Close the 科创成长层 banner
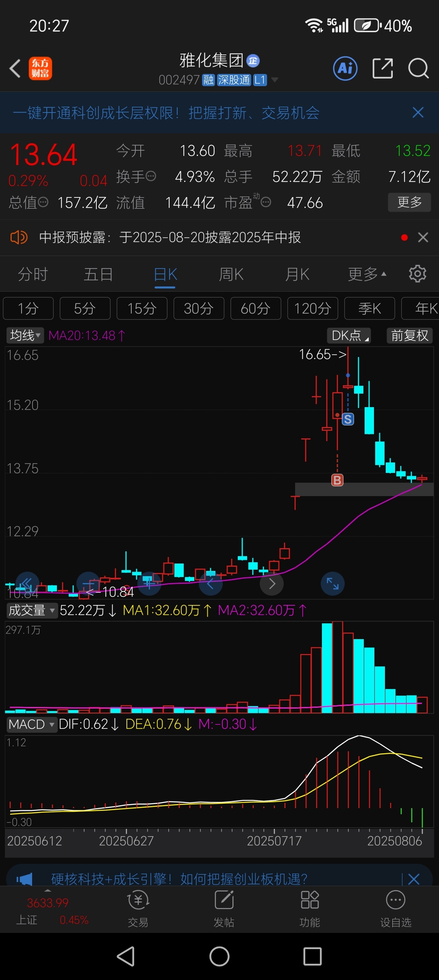Viewport: 439px width, 980px height. [418, 113]
